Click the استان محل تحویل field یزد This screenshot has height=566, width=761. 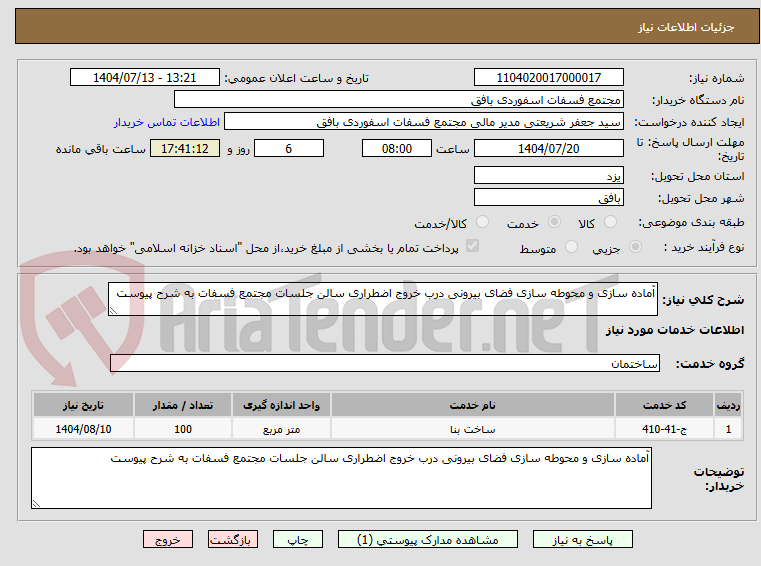pos(548,175)
